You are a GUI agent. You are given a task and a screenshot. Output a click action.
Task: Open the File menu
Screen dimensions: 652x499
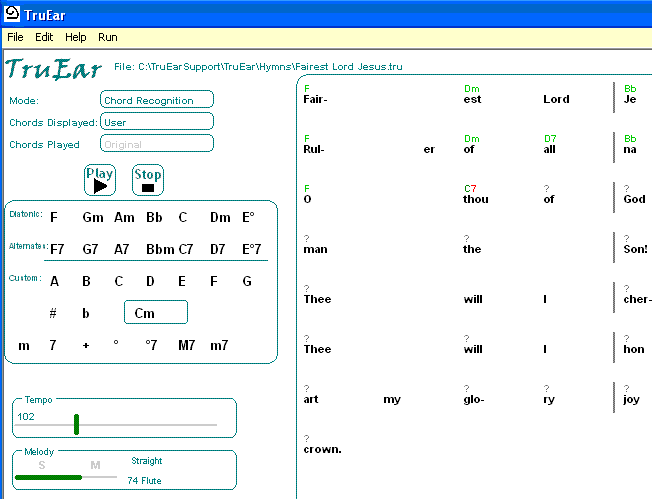coord(15,37)
